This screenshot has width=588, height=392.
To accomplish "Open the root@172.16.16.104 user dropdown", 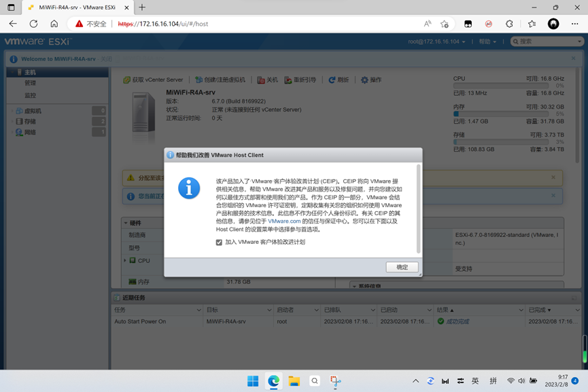I will [x=436, y=41].
